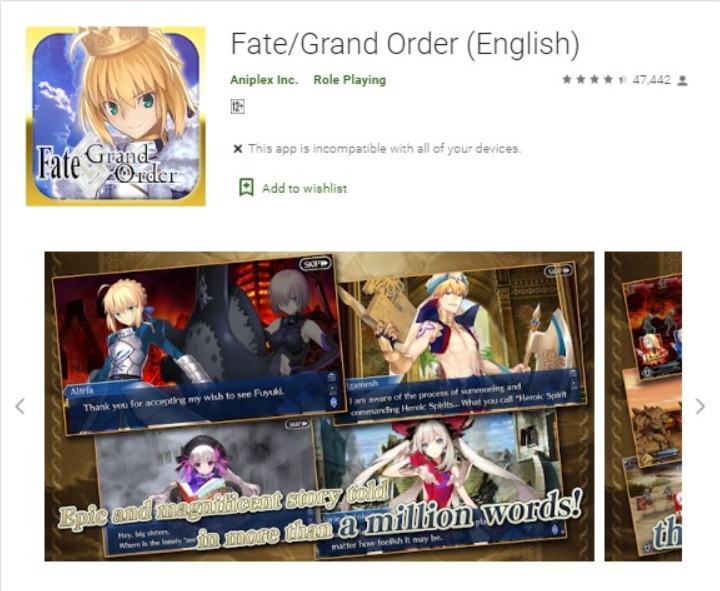Click Add to wishlist

(x=304, y=188)
